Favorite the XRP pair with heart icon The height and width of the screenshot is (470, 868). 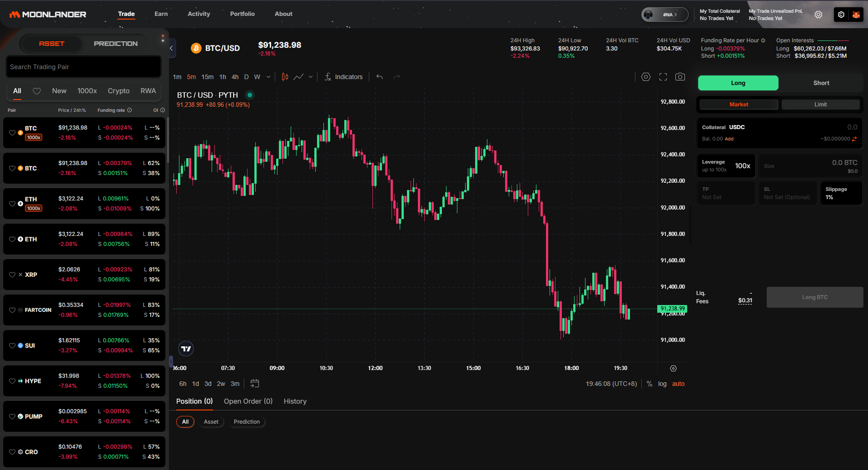click(12, 275)
